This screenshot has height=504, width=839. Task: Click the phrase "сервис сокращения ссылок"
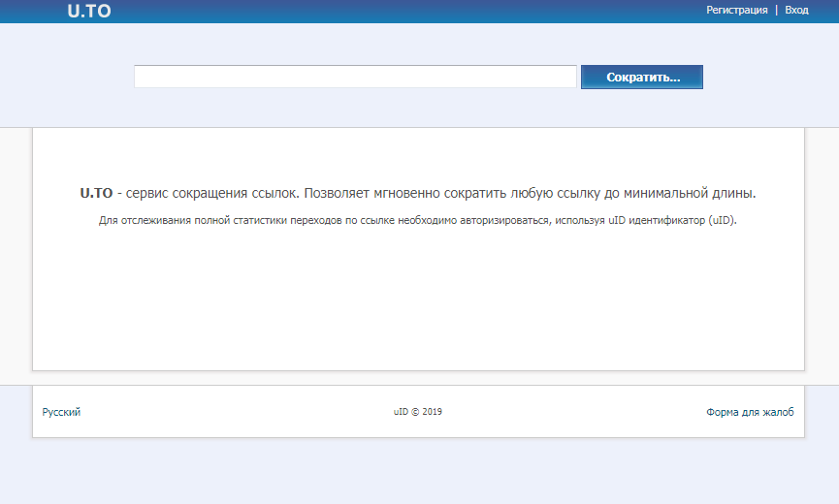(208, 193)
